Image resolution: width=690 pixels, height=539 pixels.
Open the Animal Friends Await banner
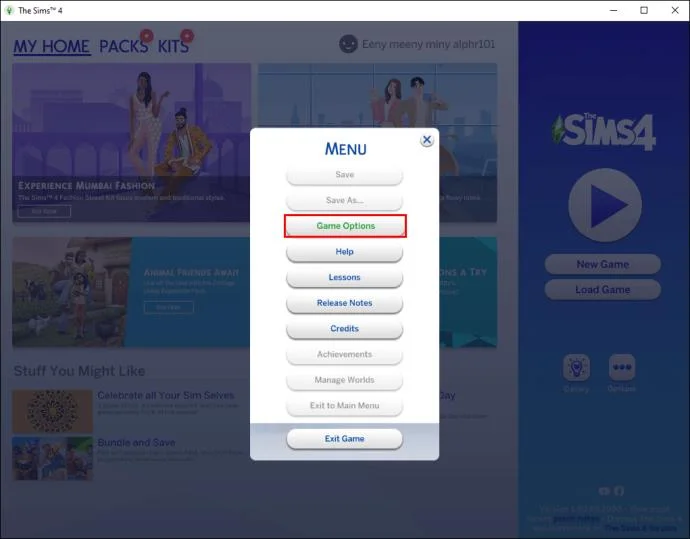tap(132, 292)
